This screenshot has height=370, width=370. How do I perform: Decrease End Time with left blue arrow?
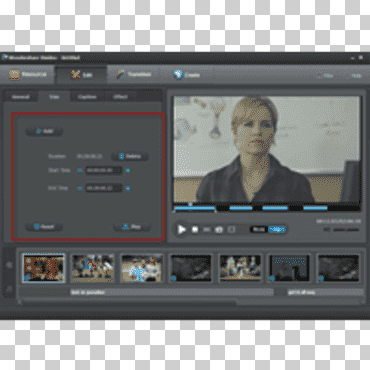(x=80, y=188)
